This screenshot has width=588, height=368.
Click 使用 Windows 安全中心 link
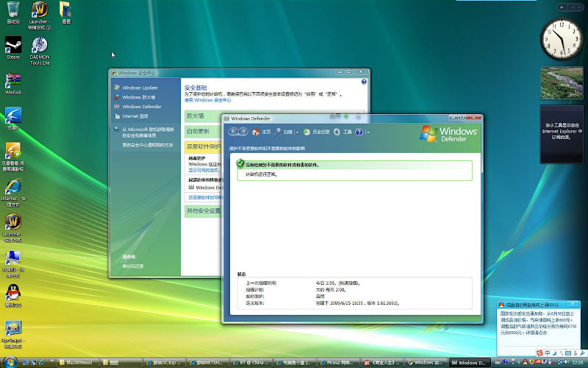(207, 100)
